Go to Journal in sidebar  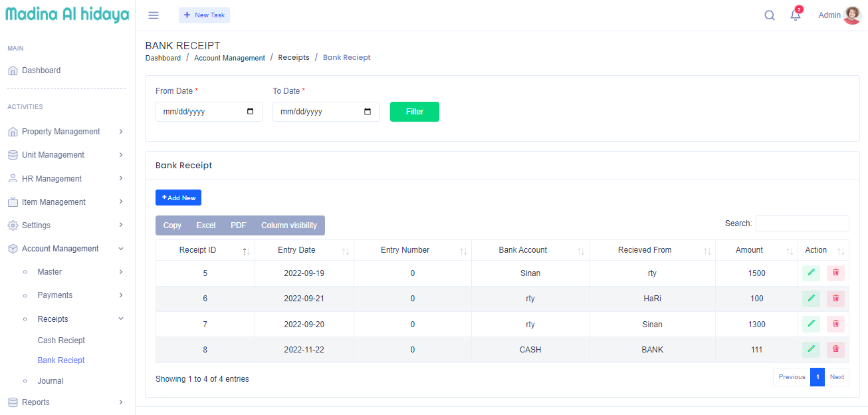pyautogui.click(x=51, y=381)
